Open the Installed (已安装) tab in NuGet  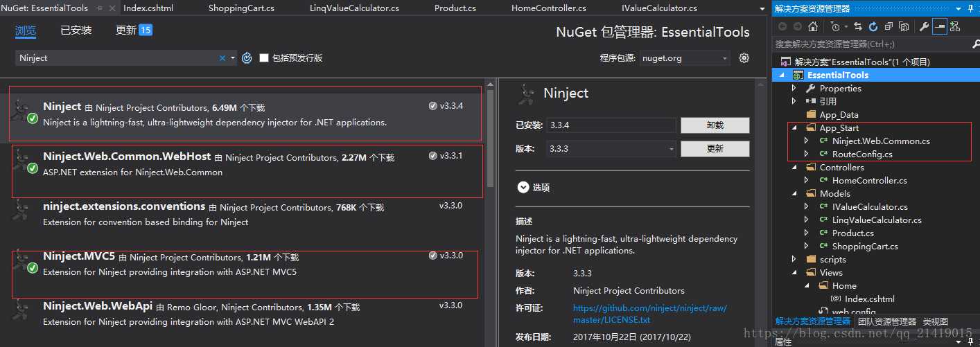[x=76, y=30]
